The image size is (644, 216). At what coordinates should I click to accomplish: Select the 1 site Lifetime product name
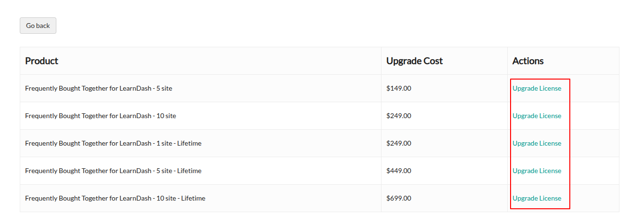(x=113, y=143)
